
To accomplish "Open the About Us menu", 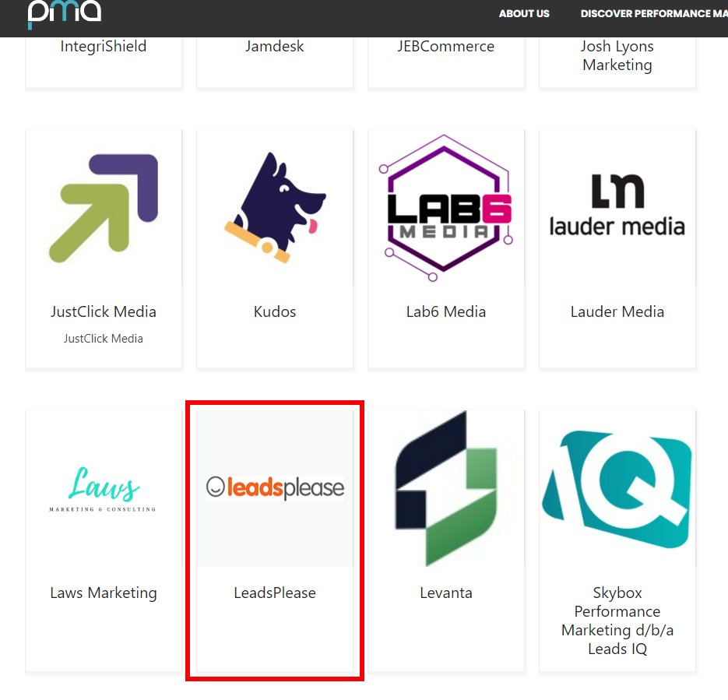I will [x=524, y=14].
